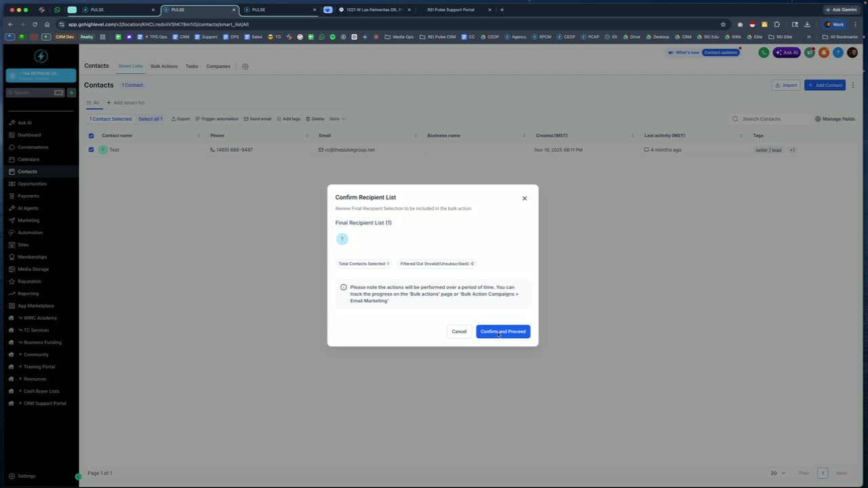Switch to the Tasks tab
The height and width of the screenshot is (488, 868).
click(x=192, y=66)
